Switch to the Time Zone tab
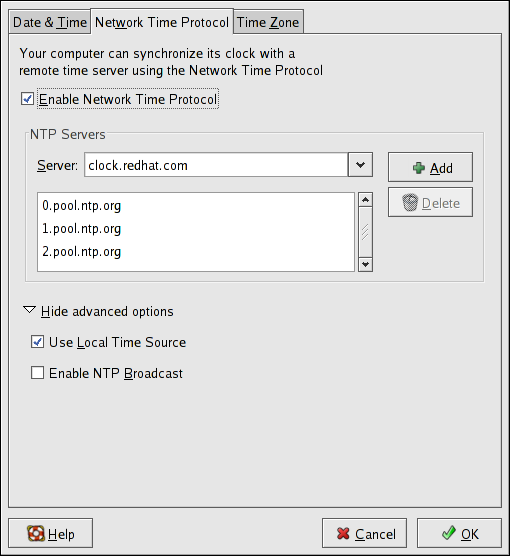Viewport: 510px width, 556px height. click(x=268, y=22)
